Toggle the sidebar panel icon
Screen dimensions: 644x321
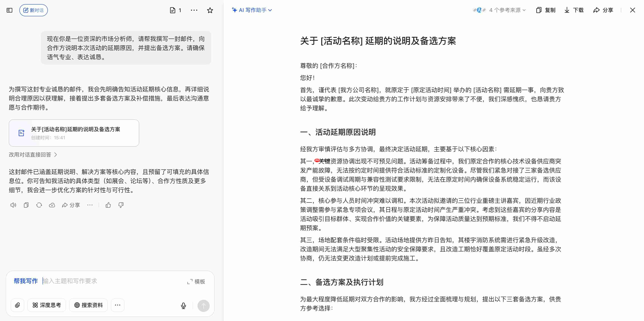pyautogui.click(x=9, y=10)
